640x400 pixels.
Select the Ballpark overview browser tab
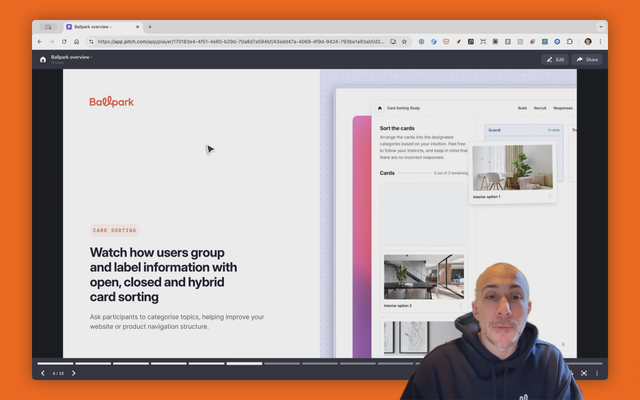(x=103, y=27)
